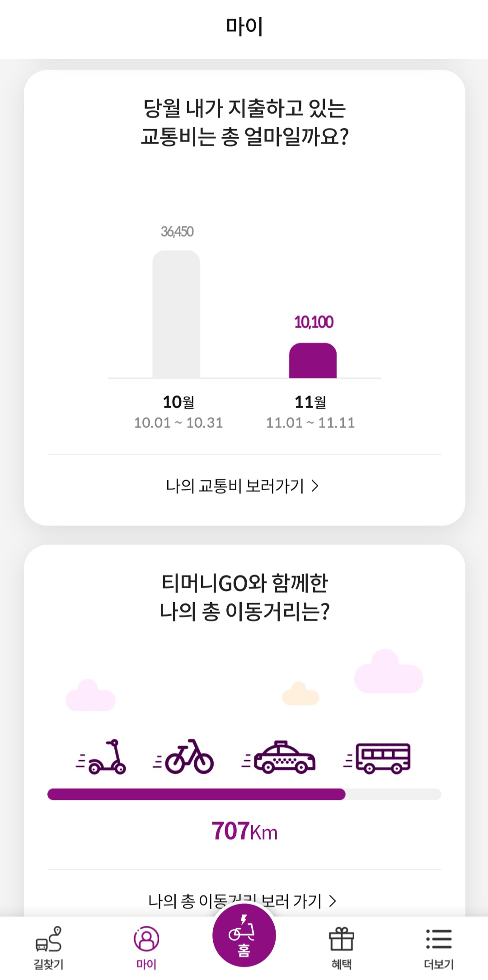Select the 11월 month label
This screenshot has height=980, width=488.
click(x=310, y=402)
